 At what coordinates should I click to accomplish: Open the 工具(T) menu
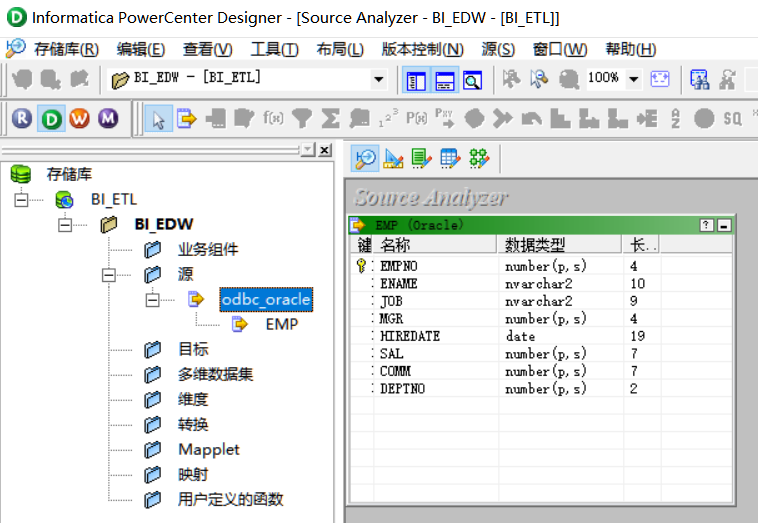coord(275,49)
